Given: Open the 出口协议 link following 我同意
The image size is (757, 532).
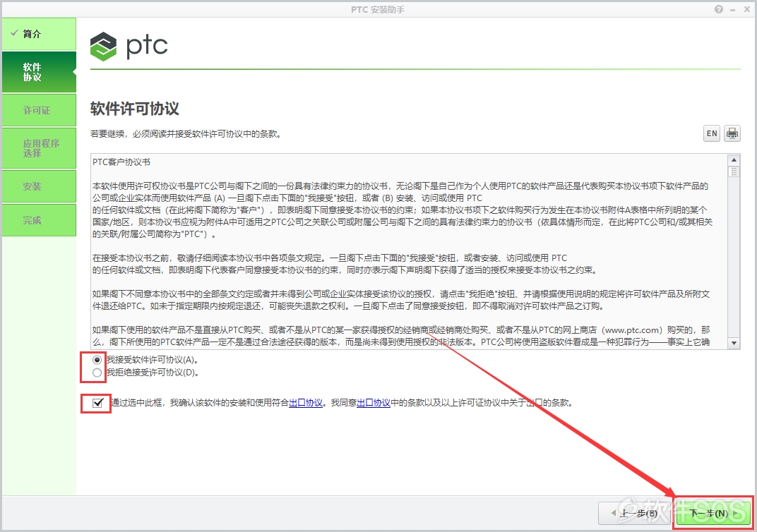Looking at the screenshot, I should [373, 403].
